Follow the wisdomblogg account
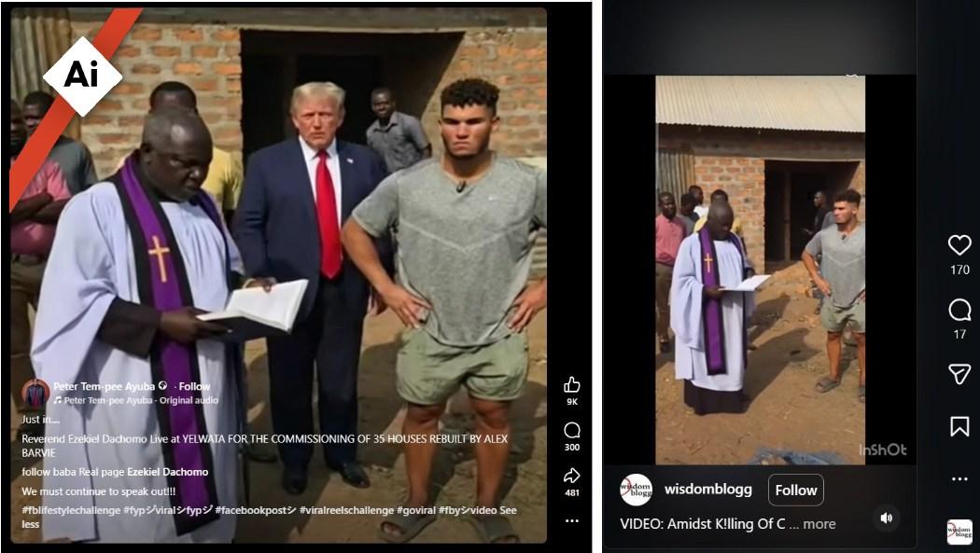 (795, 490)
